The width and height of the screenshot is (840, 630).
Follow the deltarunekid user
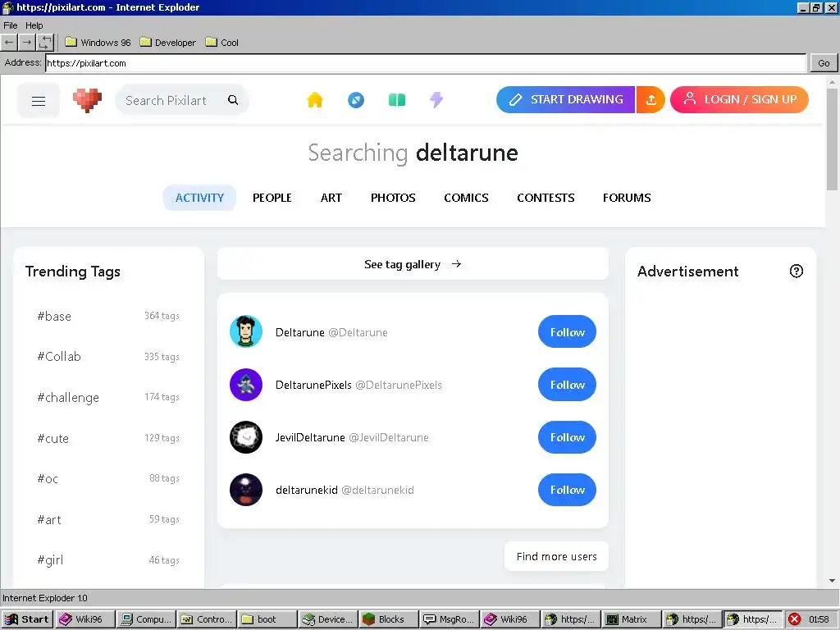[x=567, y=490]
